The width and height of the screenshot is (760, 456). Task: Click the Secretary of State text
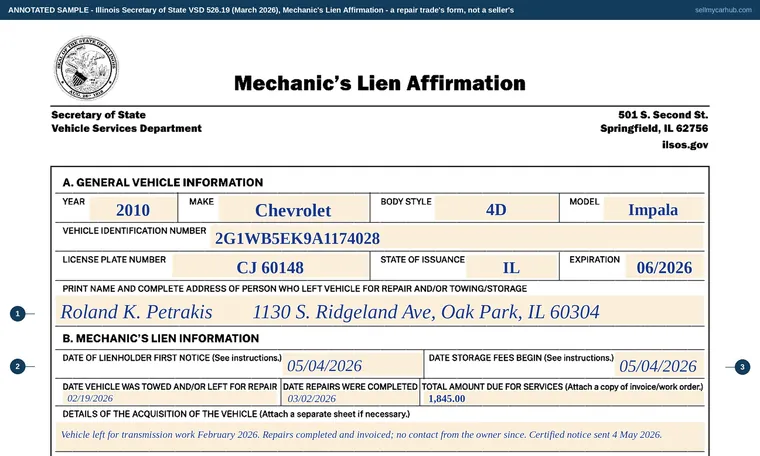tap(98, 115)
